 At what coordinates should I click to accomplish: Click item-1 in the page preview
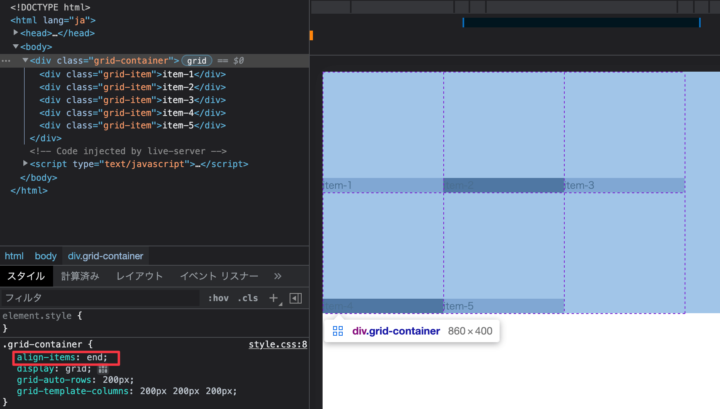(383, 185)
